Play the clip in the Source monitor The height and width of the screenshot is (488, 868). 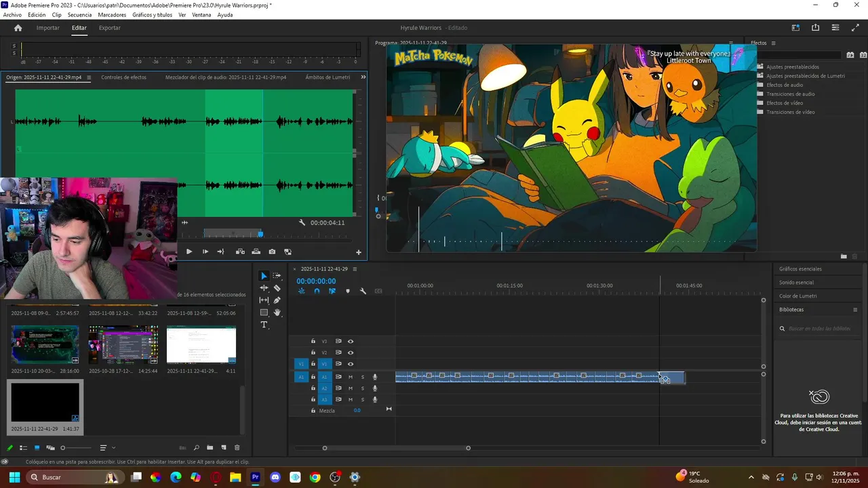(189, 251)
